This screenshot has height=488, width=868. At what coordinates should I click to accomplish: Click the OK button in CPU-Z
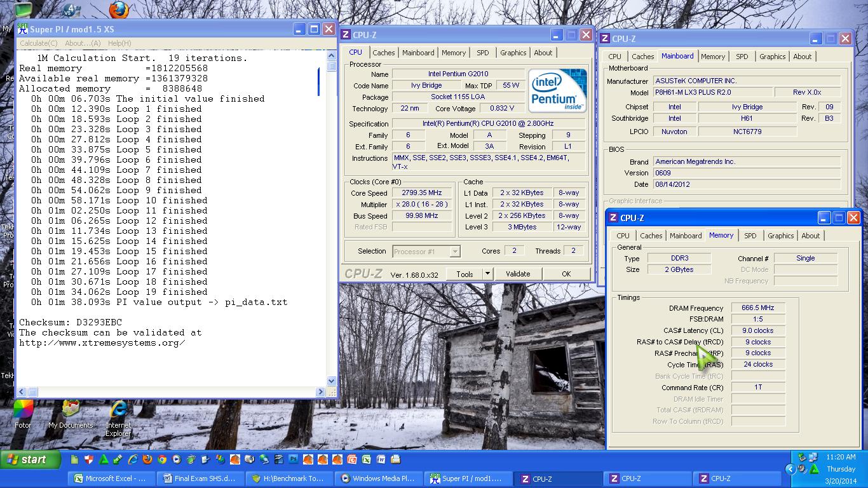(566, 274)
